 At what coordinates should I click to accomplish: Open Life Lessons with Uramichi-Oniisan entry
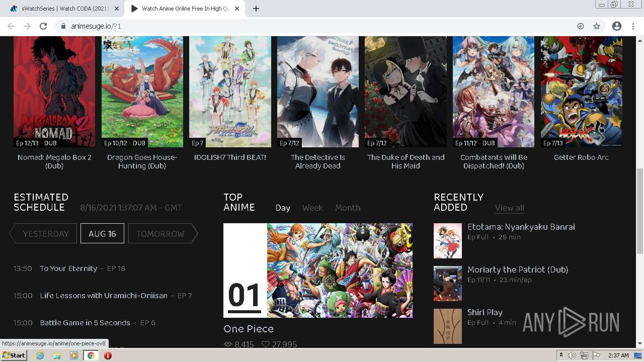click(116, 296)
